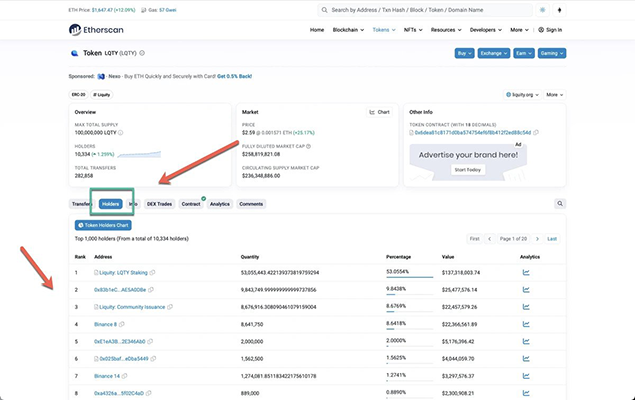Open analytics chart for Binance 14 row
Image resolution: width=635 pixels, height=400 pixels.
coord(526,376)
